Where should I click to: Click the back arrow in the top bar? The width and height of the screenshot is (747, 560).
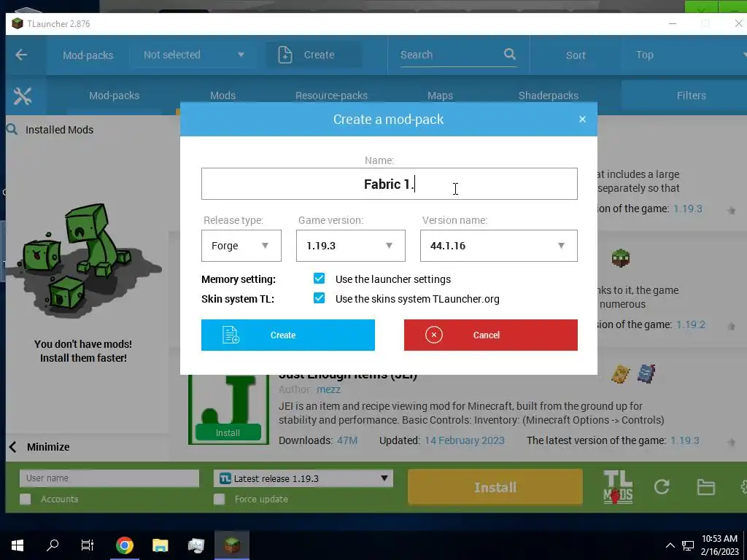(21, 55)
